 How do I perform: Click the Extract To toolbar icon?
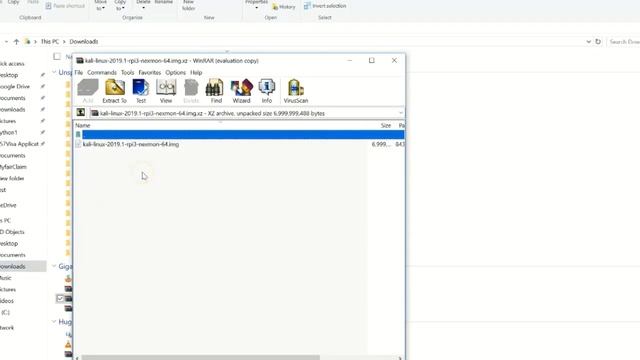pyautogui.click(x=115, y=91)
